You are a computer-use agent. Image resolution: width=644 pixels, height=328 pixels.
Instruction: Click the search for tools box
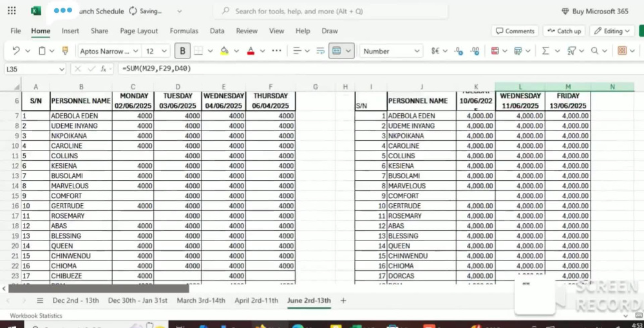tap(330, 11)
